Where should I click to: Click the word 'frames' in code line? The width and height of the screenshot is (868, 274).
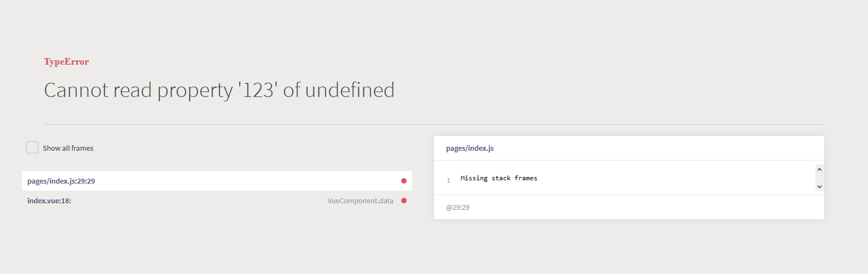525,178
